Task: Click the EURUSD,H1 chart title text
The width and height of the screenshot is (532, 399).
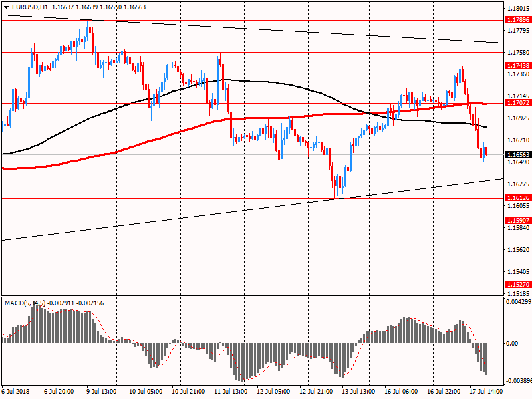Action: tap(30, 7)
